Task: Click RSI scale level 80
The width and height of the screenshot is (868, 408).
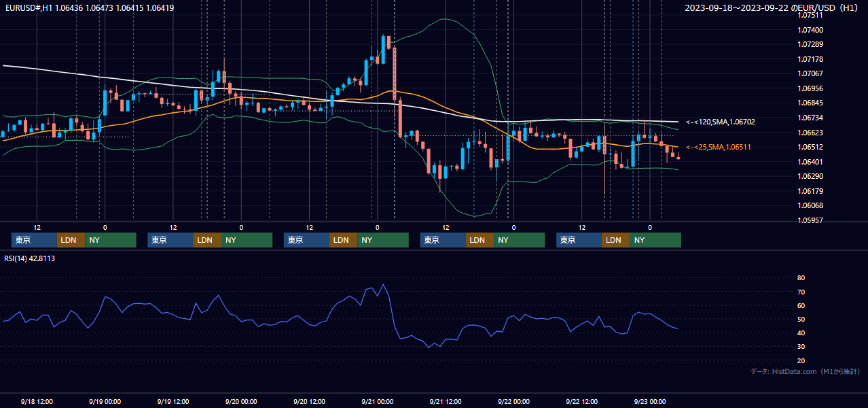Action: (x=801, y=278)
